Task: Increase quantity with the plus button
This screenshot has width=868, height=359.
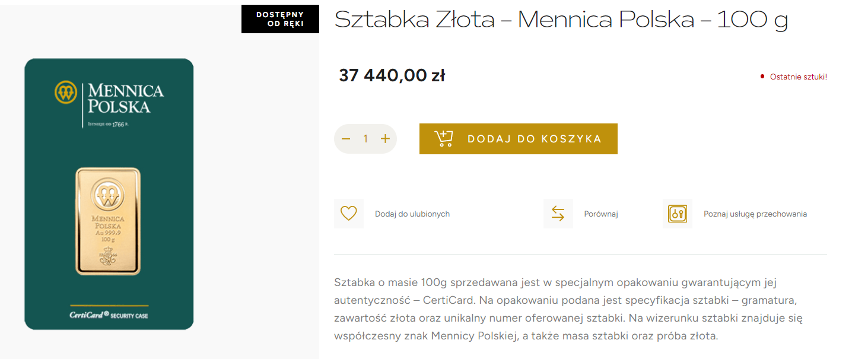Action: tap(385, 139)
